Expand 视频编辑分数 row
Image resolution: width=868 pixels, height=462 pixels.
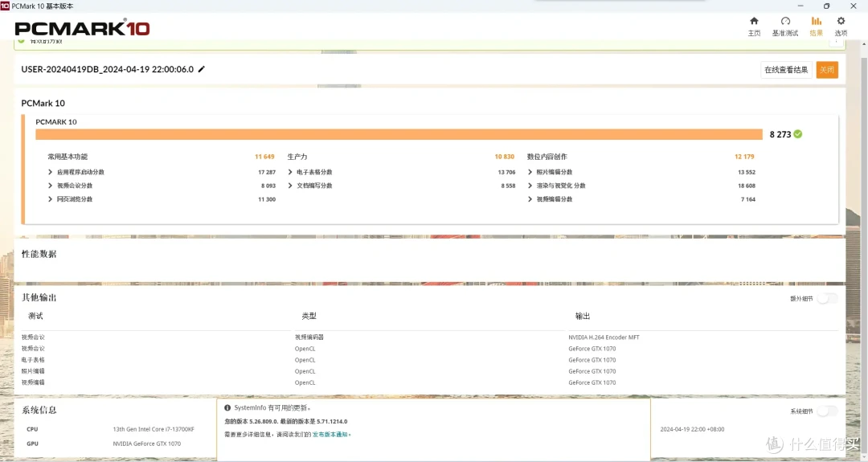coord(530,199)
